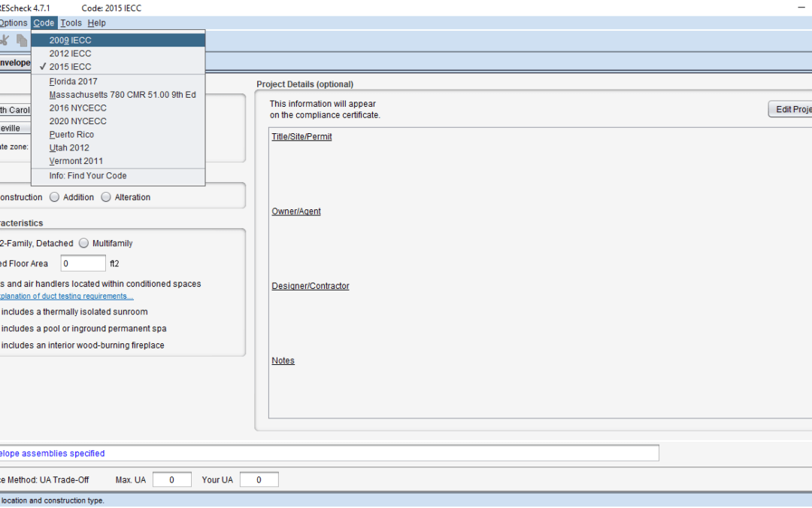Switch code to 2012 IECC

71,53
